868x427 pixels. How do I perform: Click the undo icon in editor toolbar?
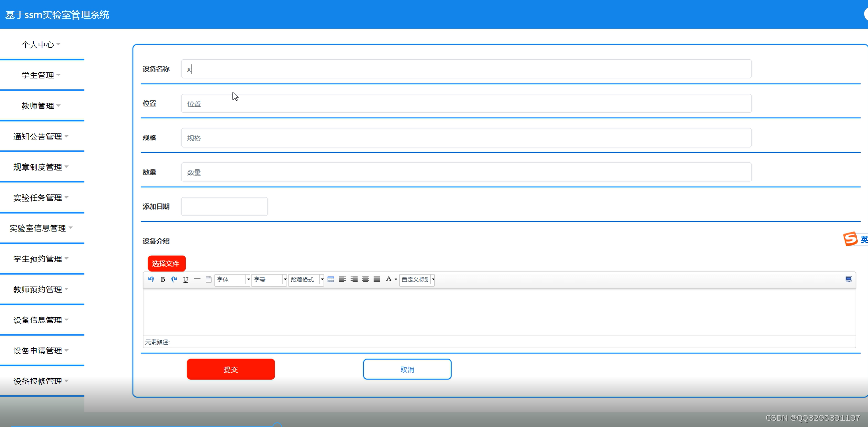pos(151,279)
